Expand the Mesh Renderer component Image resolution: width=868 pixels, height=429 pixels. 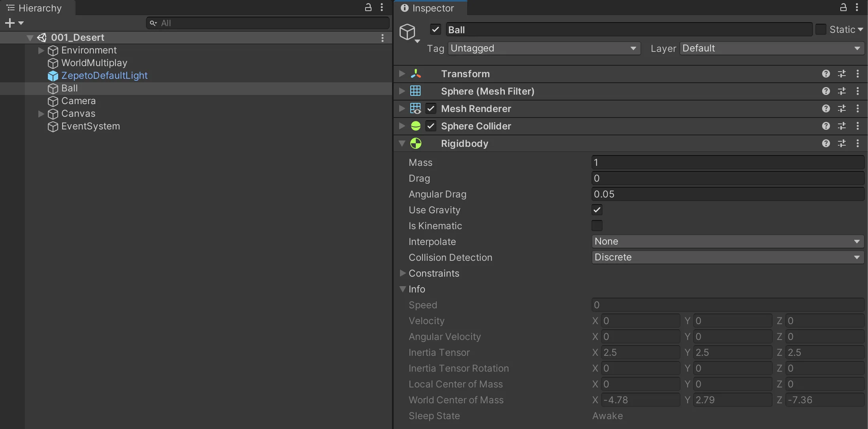(x=402, y=108)
